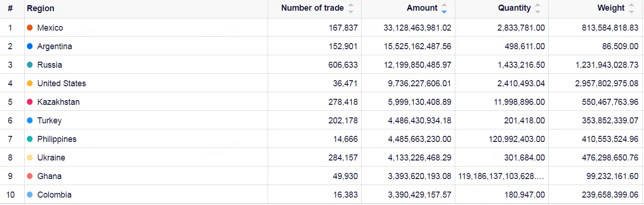
Task: Select the yellow dot beside United States
Action: pyautogui.click(x=30, y=83)
